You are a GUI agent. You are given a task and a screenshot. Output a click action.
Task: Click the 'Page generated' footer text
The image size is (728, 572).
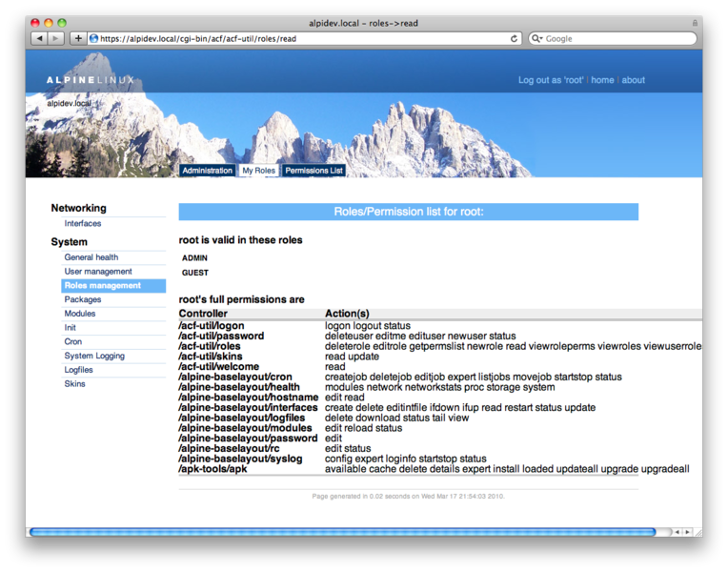coord(408,497)
